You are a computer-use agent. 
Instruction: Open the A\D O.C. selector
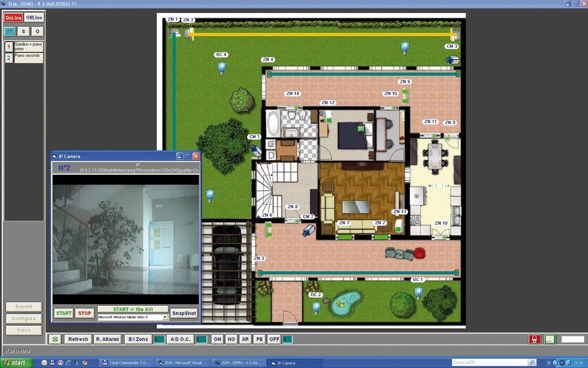[181, 339]
